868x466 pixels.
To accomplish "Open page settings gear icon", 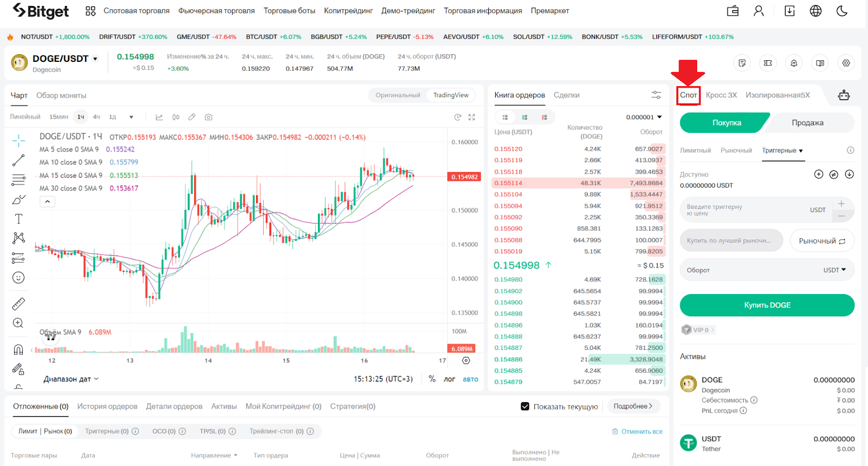I will (846, 63).
